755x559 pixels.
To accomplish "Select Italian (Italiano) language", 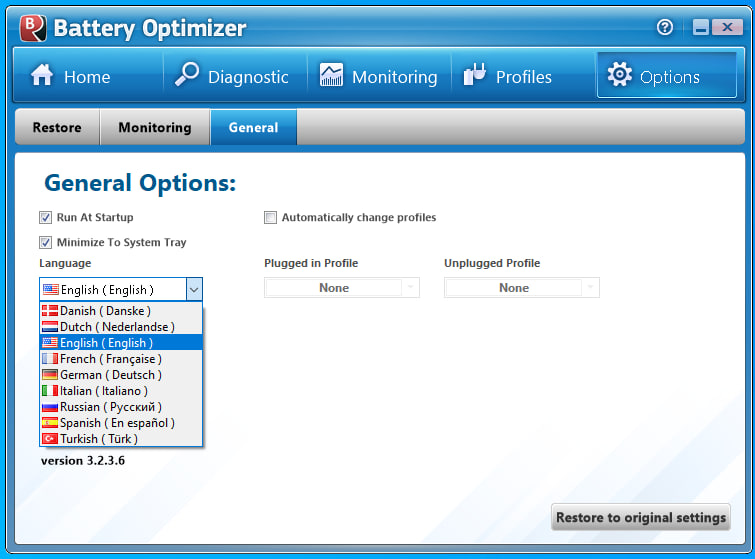I will click(121, 390).
